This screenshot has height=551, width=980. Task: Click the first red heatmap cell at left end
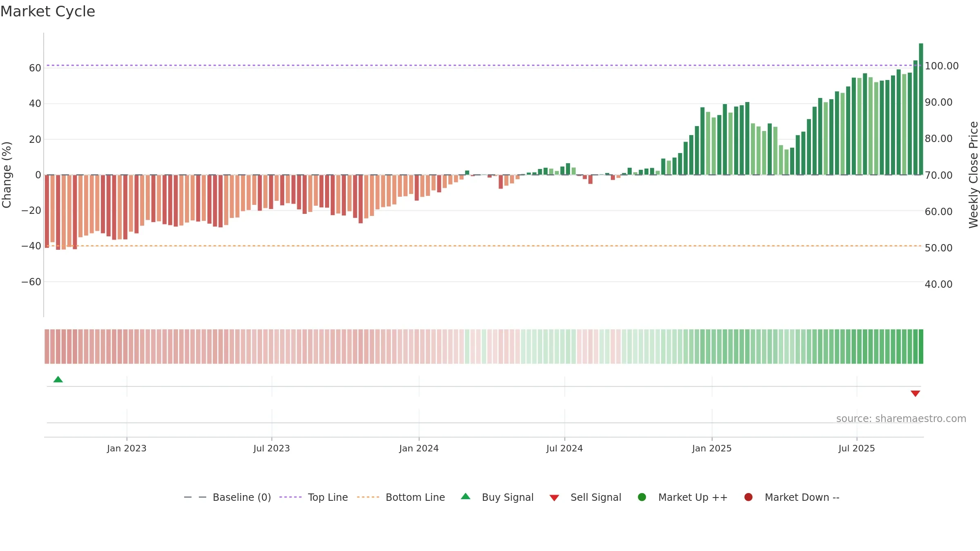click(x=47, y=346)
